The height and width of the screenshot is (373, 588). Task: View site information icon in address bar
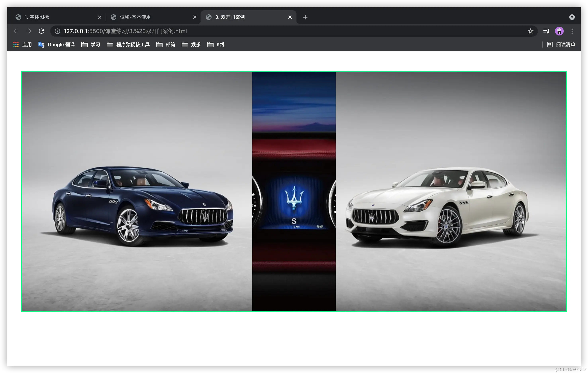(57, 31)
